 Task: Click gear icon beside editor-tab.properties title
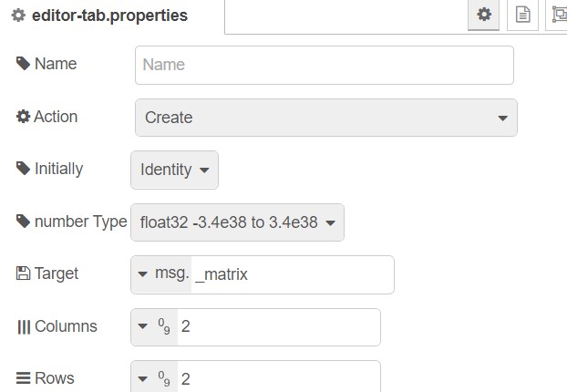click(18, 15)
